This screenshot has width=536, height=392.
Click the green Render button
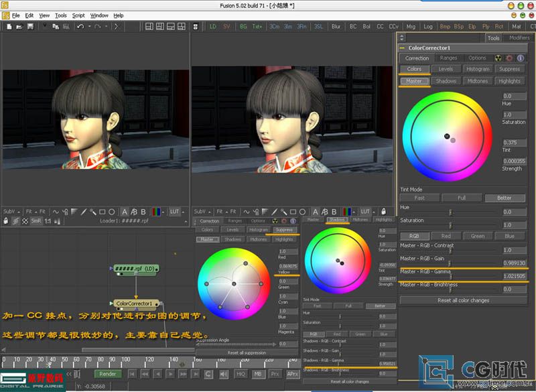[107, 374]
